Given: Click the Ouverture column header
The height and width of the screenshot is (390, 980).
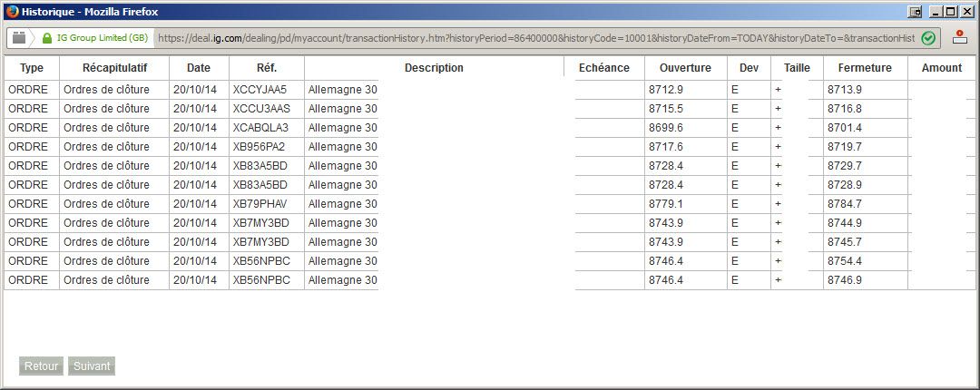Looking at the screenshot, I should (686, 68).
